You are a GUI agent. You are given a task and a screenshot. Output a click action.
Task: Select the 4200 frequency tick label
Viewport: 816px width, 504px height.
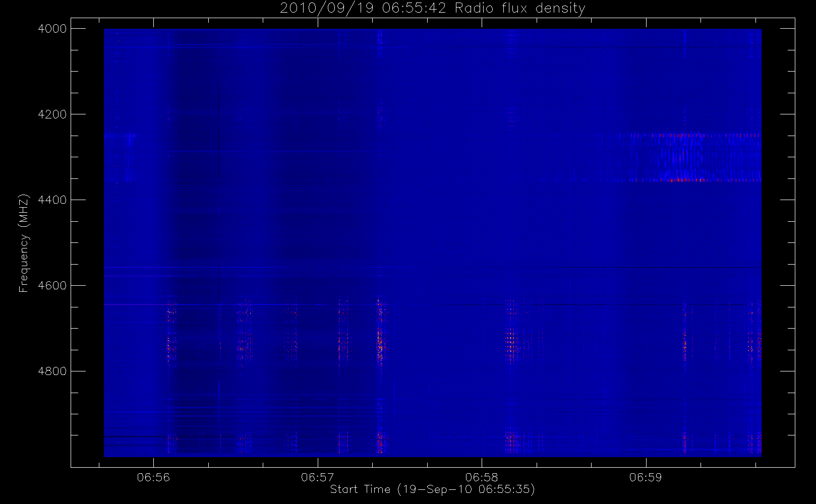tap(52, 114)
